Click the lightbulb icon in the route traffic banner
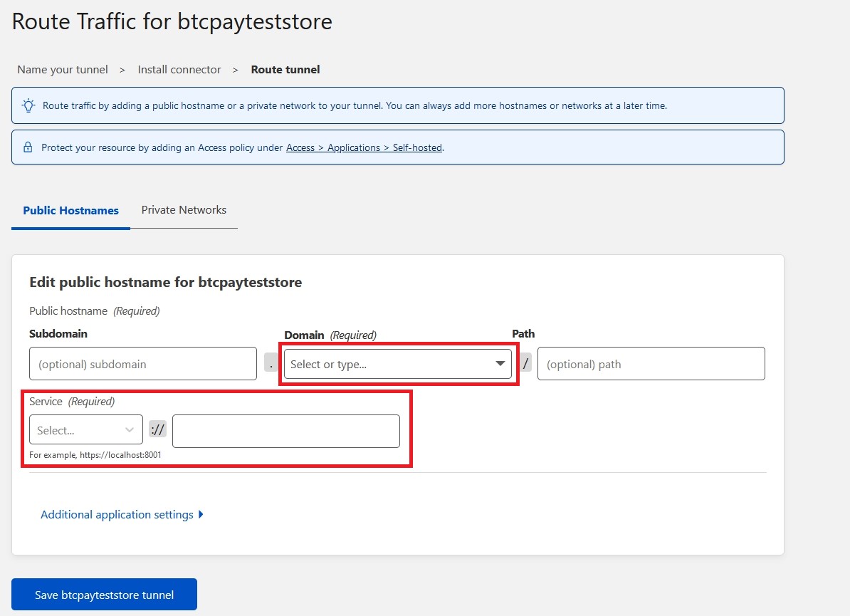Image resolution: width=850 pixels, height=616 pixels. point(28,105)
